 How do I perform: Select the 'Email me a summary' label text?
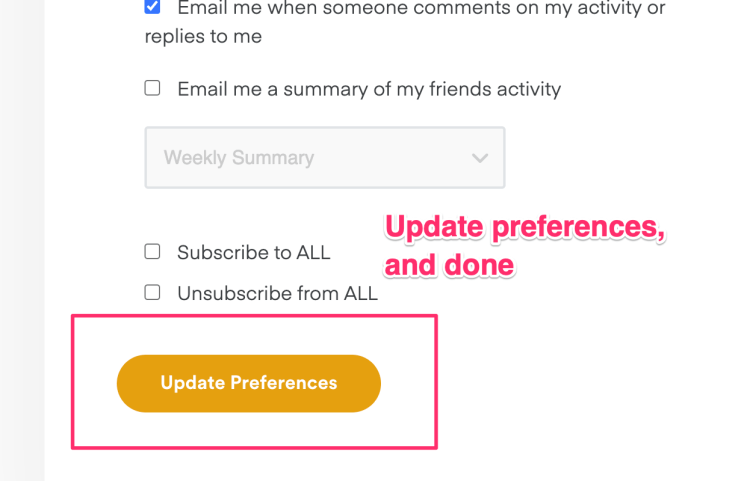pyautogui.click(x=369, y=89)
